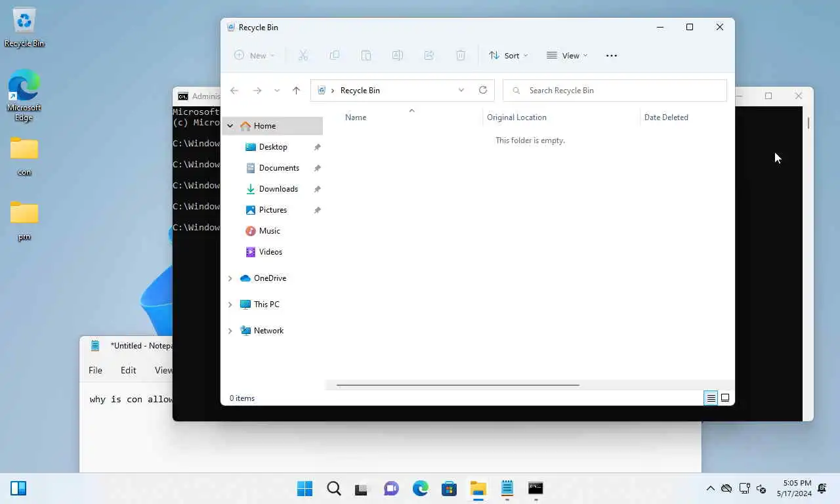Go forward with the right arrow button
The image size is (840, 504).
pyautogui.click(x=257, y=91)
